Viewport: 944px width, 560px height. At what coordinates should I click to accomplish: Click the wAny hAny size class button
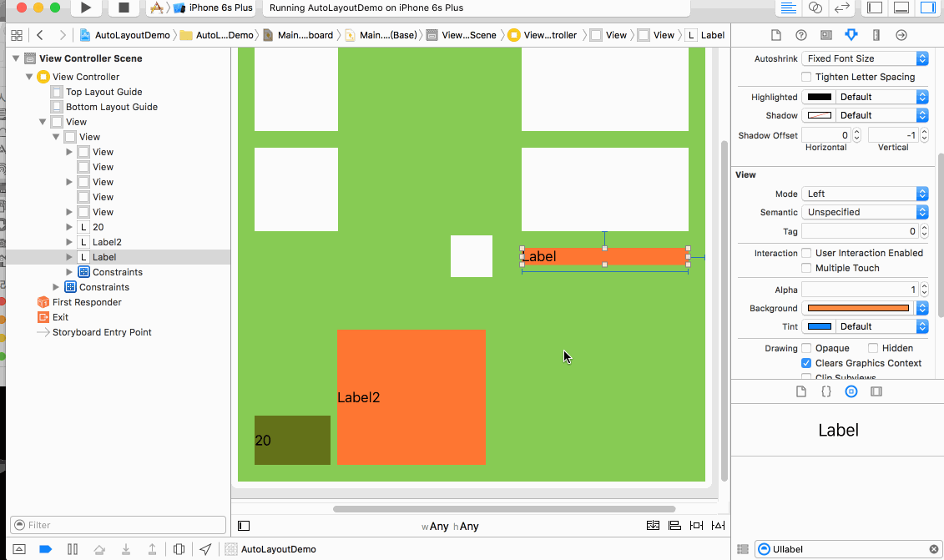tap(450, 527)
